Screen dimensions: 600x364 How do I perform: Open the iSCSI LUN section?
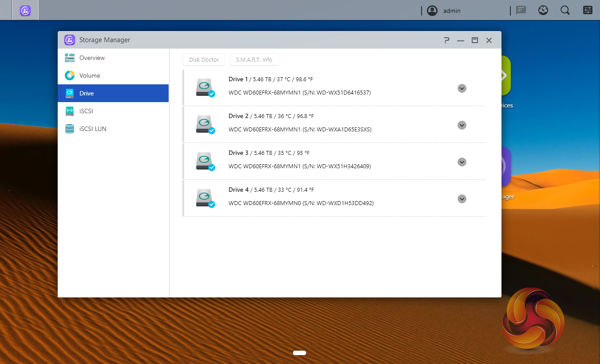click(x=113, y=129)
